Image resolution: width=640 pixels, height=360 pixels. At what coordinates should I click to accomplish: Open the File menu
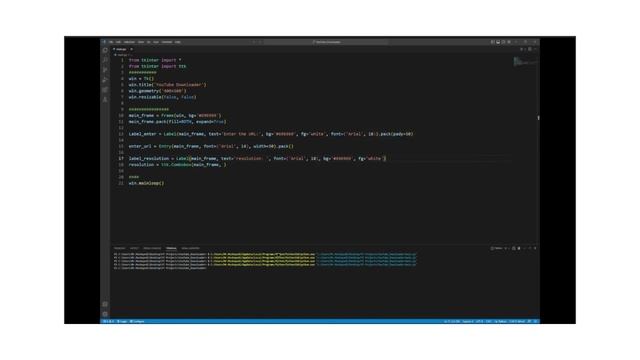pyautogui.click(x=111, y=42)
